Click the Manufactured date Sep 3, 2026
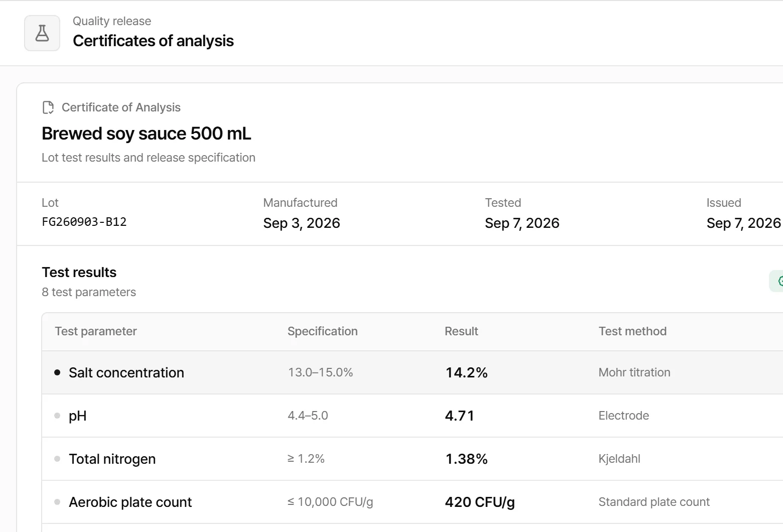This screenshot has height=532, width=783. pos(302,223)
